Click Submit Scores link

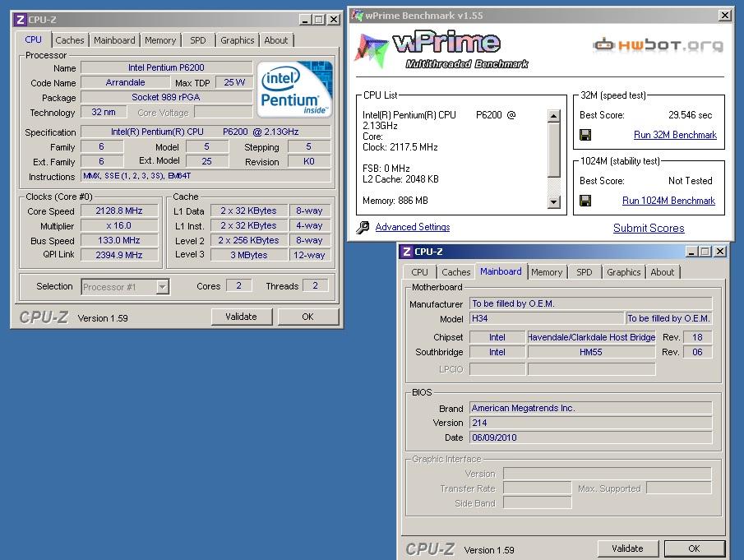coord(649,229)
